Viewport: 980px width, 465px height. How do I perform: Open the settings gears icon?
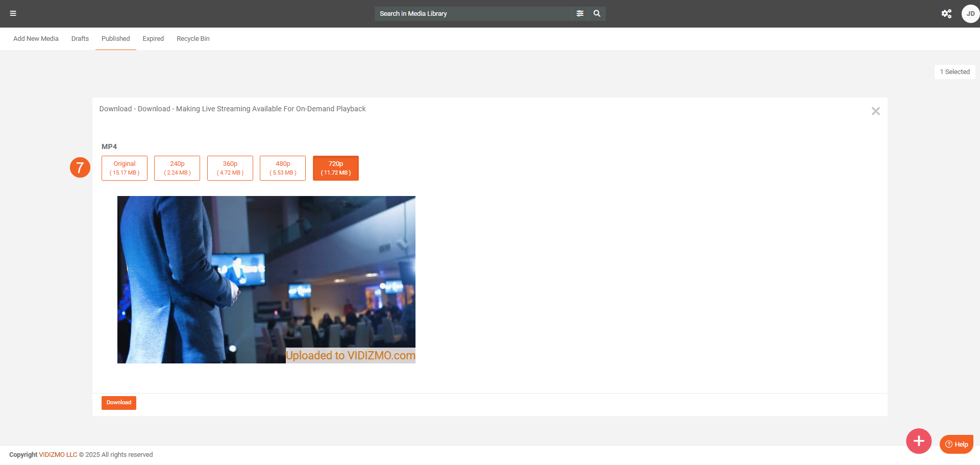point(946,14)
